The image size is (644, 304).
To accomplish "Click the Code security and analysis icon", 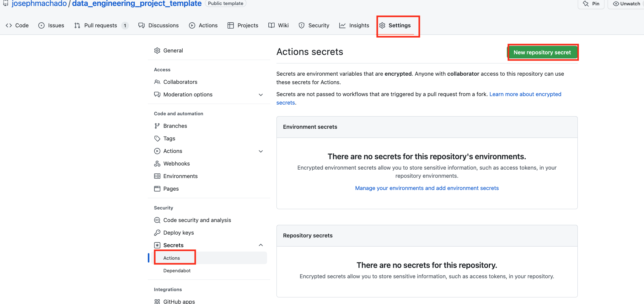I will pyautogui.click(x=157, y=220).
